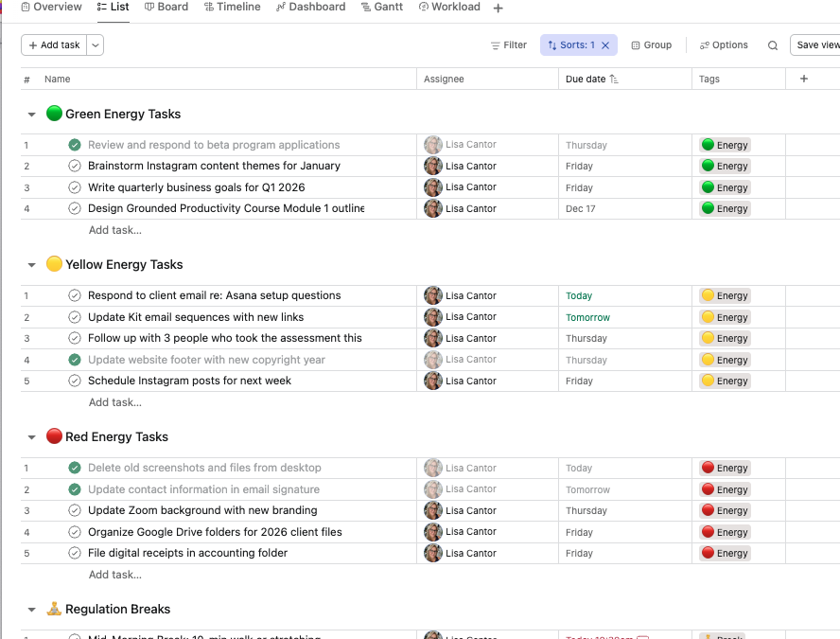
Task: Click the Add task button
Action: tap(54, 45)
